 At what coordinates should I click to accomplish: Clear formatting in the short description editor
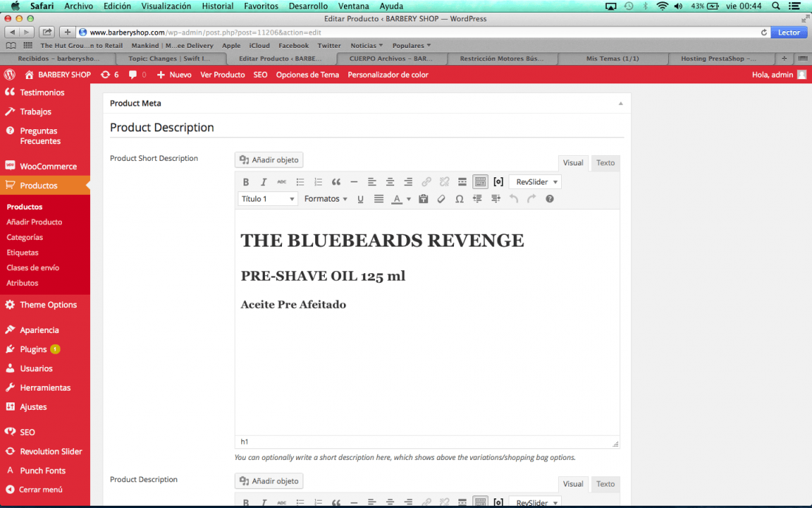click(x=441, y=199)
